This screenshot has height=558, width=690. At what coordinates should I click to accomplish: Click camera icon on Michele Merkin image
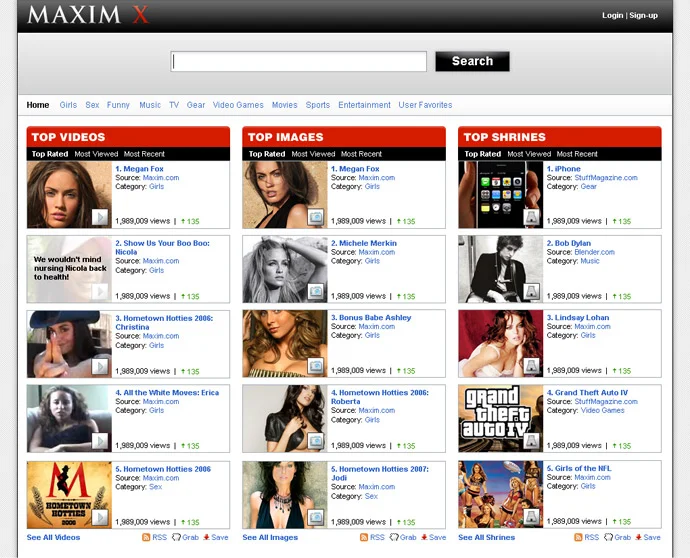pyautogui.click(x=316, y=292)
